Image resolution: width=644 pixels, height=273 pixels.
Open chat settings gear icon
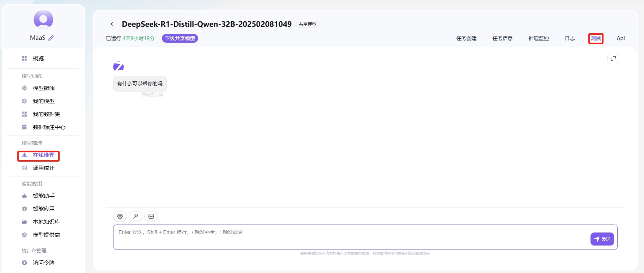pos(120,216)
